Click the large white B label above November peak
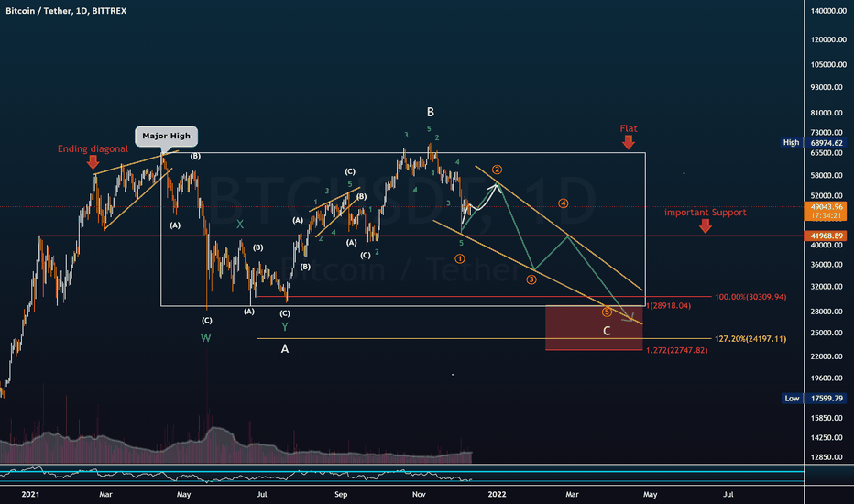854x504 pixels. point(431,112)
